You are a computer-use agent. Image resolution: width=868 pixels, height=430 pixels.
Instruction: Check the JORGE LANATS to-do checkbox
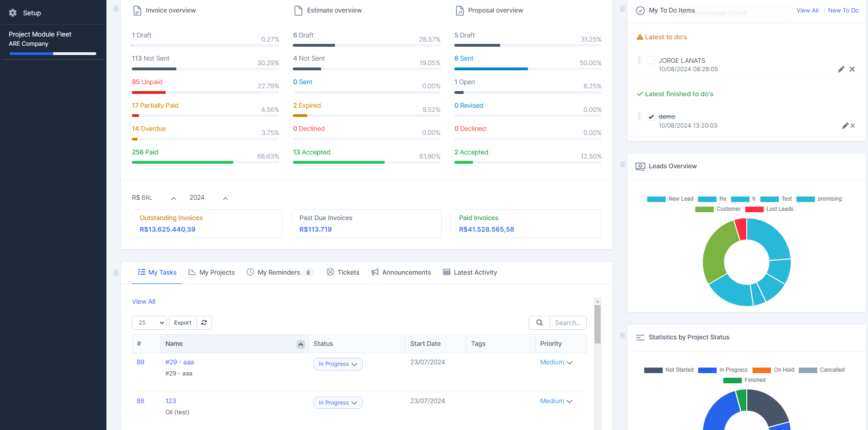651,61
